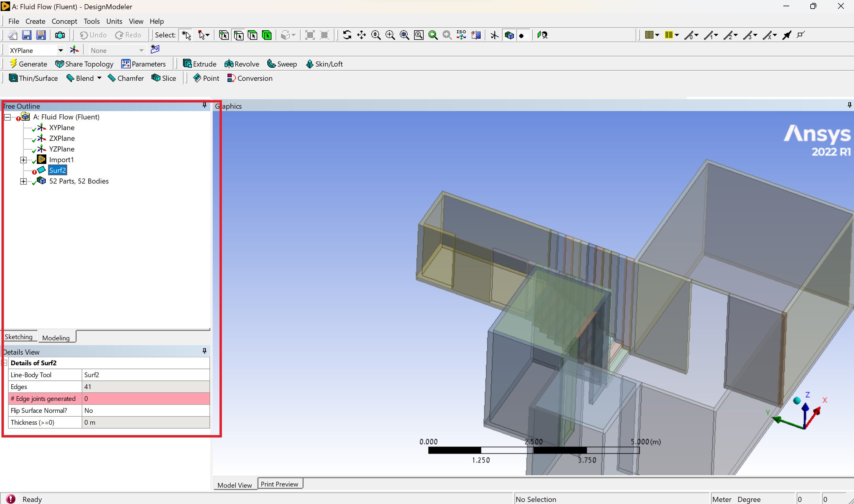This screenshot has width=854, height=504.
Task: Open the image capture camera tool
Action: coord(60,35)
